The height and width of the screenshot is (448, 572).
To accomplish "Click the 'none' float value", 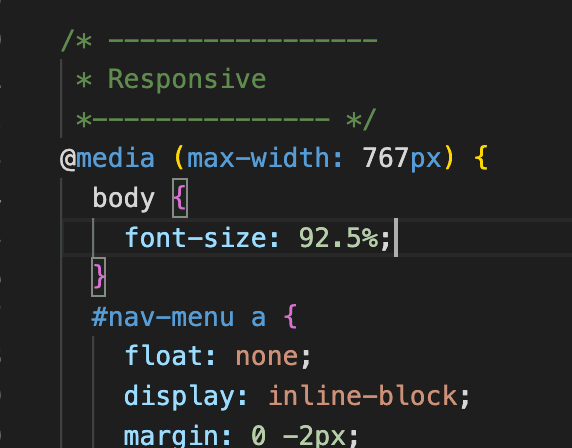I will [267, 356].
